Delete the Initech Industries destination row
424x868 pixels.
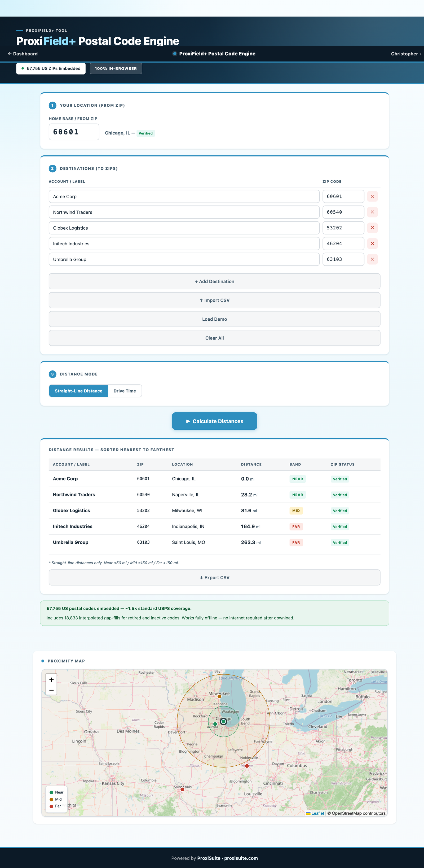[x=372, y=244]
